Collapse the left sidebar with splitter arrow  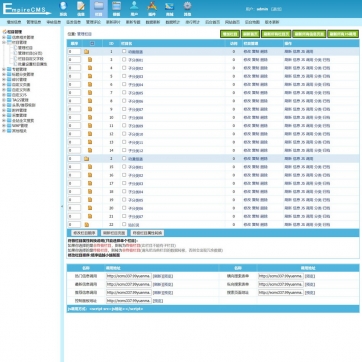click(x=62, y=206)
